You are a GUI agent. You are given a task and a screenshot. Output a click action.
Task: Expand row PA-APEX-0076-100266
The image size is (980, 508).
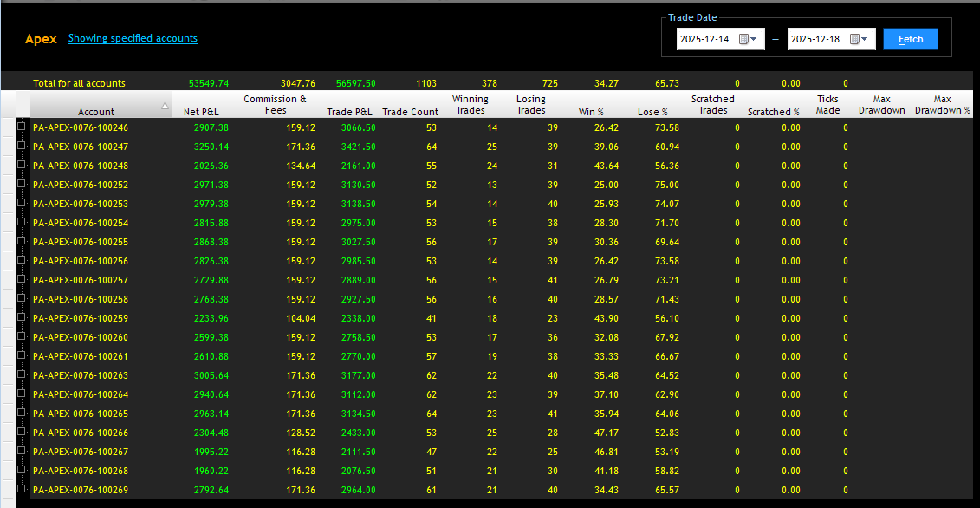coord(22,432)
